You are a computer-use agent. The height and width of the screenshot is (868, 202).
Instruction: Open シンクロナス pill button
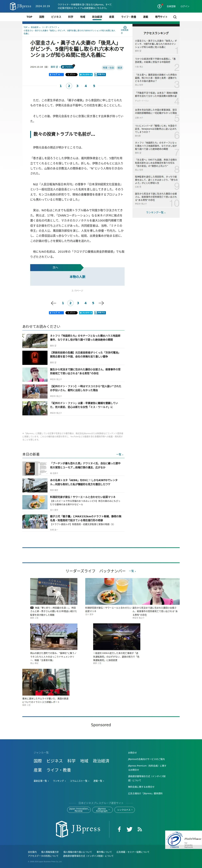click(x=125, y=810)
